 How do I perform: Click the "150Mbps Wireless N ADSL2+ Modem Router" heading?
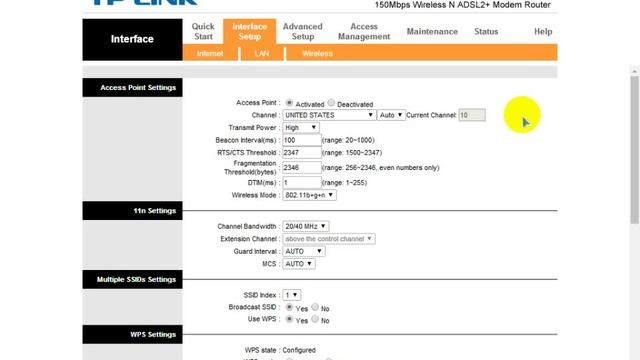(462, 5)
